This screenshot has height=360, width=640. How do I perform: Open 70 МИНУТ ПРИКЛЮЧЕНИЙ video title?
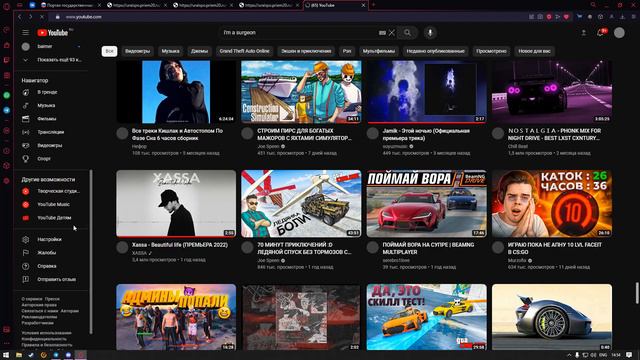(304, 248)
